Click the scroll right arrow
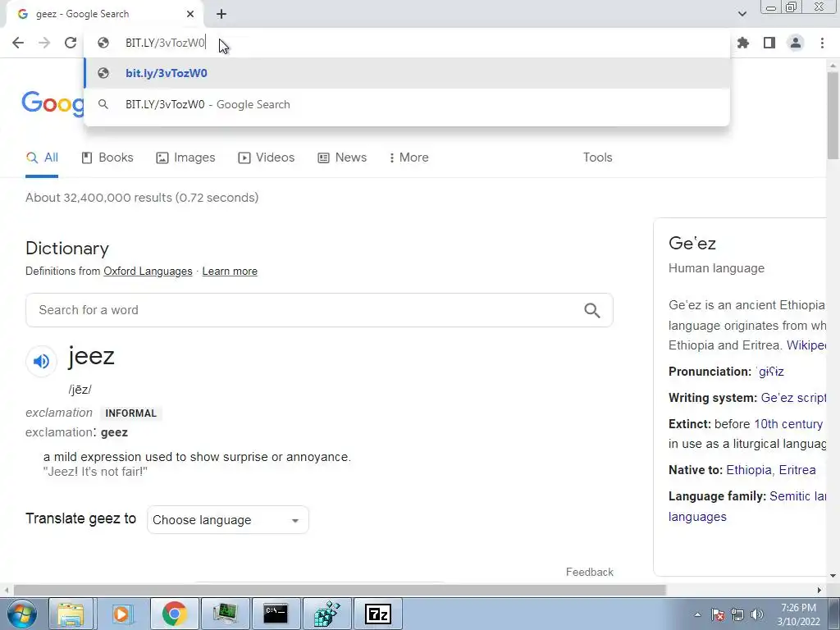This screenshot has height=630, width=840. pos(819,590)
